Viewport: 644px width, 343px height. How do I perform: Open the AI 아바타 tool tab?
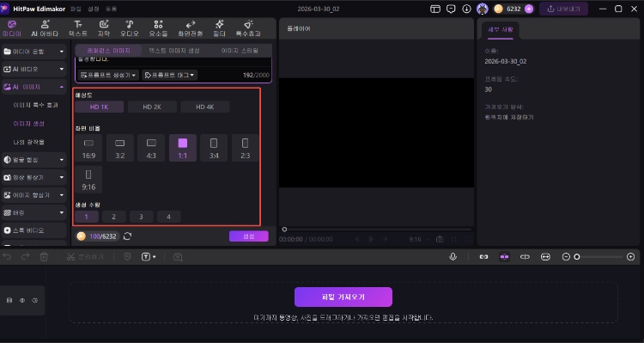45,28
